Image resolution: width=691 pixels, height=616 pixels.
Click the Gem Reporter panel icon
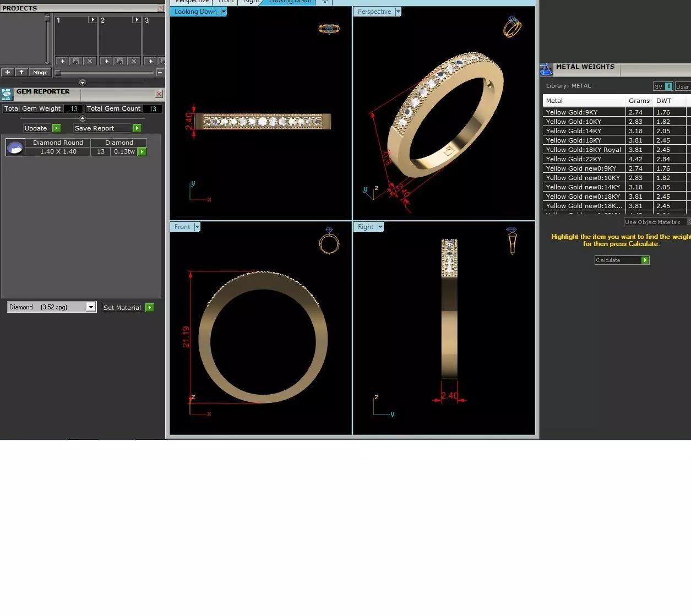click(7, 94)
